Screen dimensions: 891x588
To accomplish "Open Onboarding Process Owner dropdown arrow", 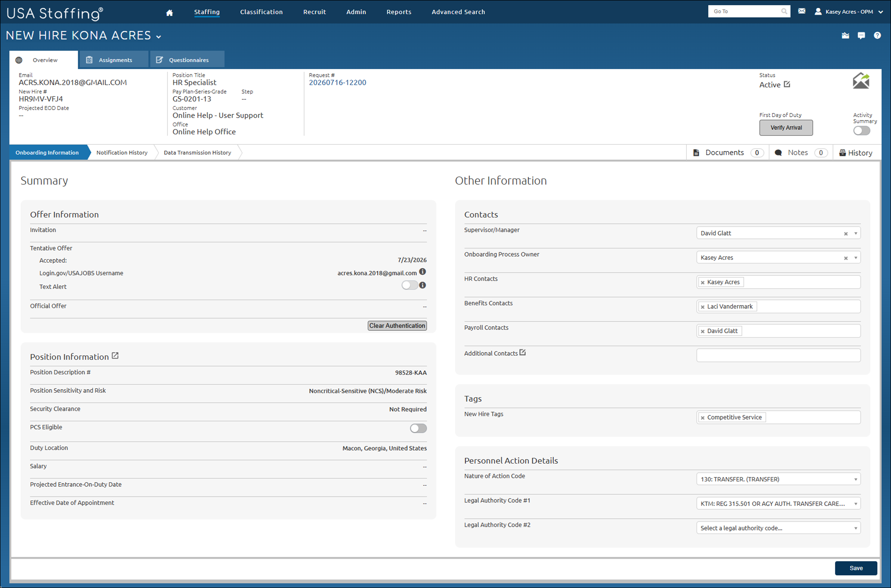I will tap(856, 258).
